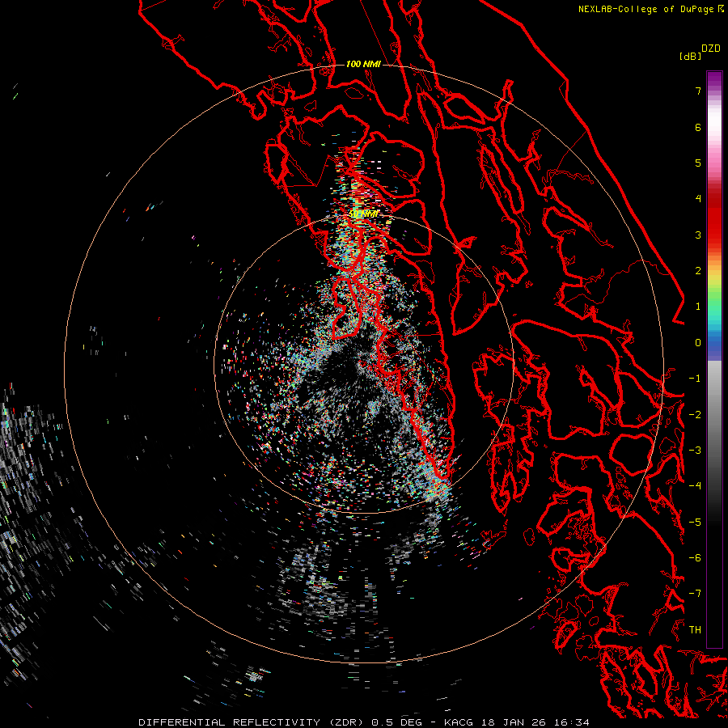Click the 1 value on the color scale
728x728 pixels.
(x=698, y=307)
